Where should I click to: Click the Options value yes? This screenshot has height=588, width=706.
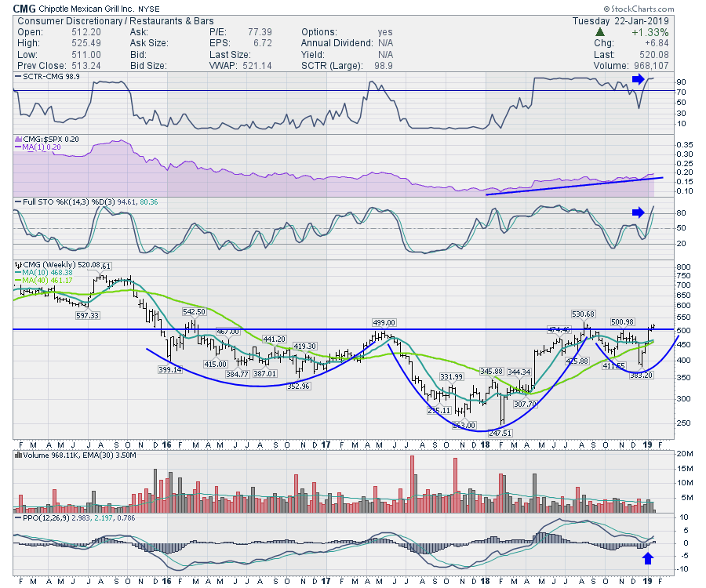(x=385, y=32)
